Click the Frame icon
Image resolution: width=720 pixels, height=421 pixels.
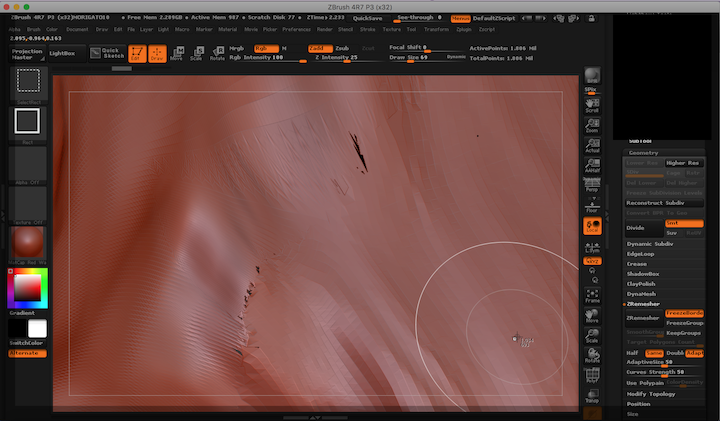coord(592,296)
